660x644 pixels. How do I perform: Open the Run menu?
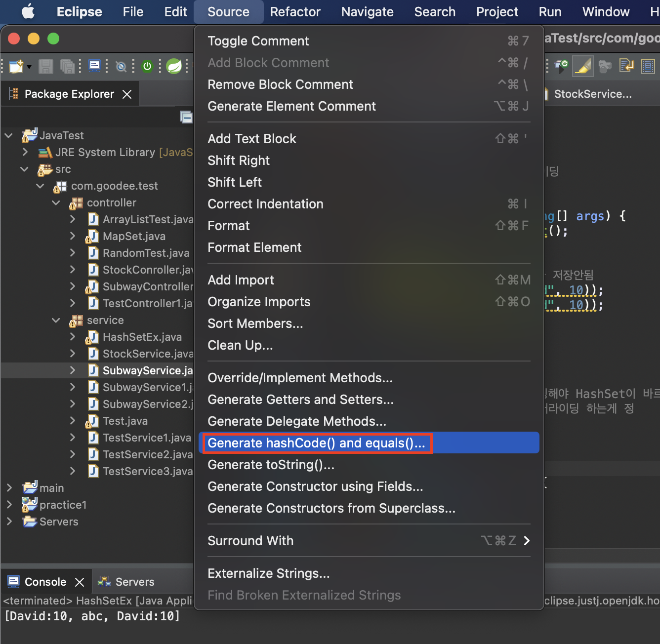[x=550, y=12]
